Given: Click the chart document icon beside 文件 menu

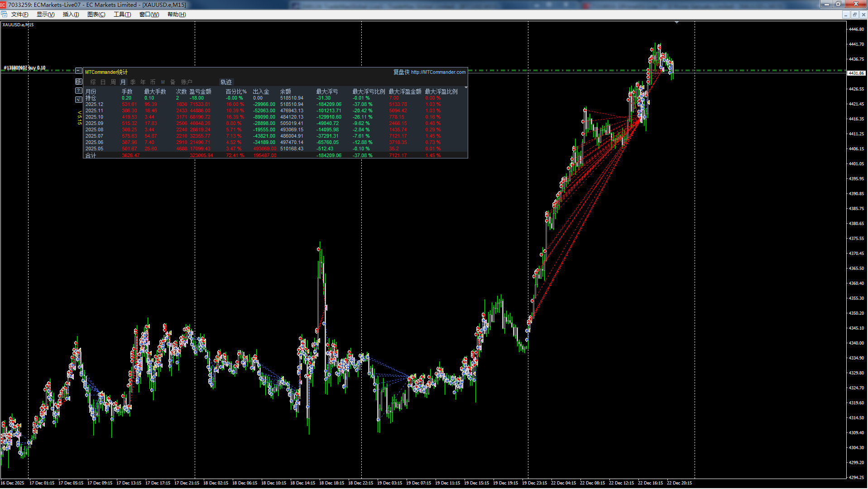Looking at the screenshot, I should pyautogui.click(x=4, y=14).
